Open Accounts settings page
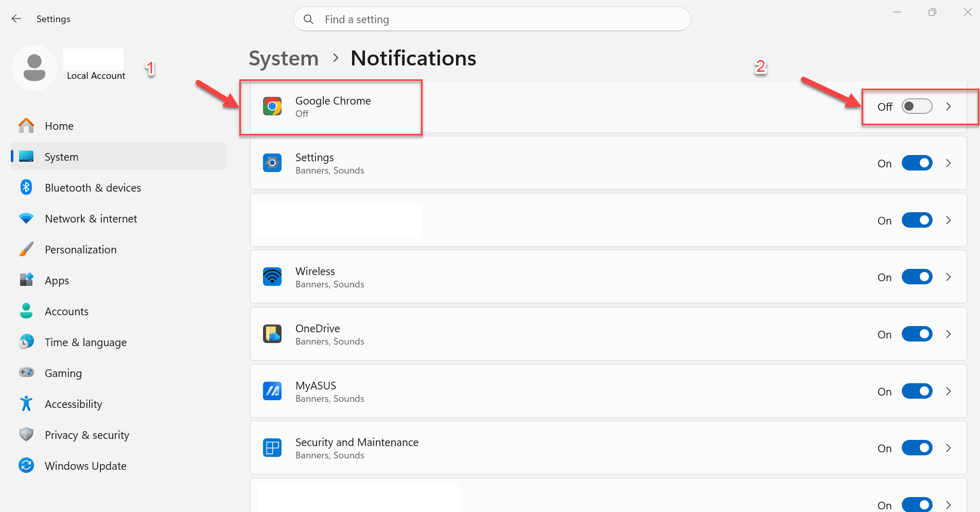The image size is (980, 512). [118, 311]
